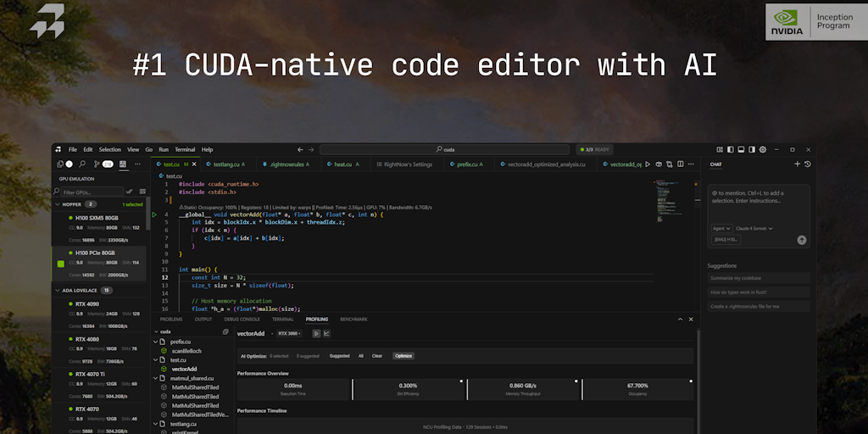Screen dimensions: 868x434
Task: Send the chat message with the arrow button
Action: pyautogui.click(x=802, y=240)
